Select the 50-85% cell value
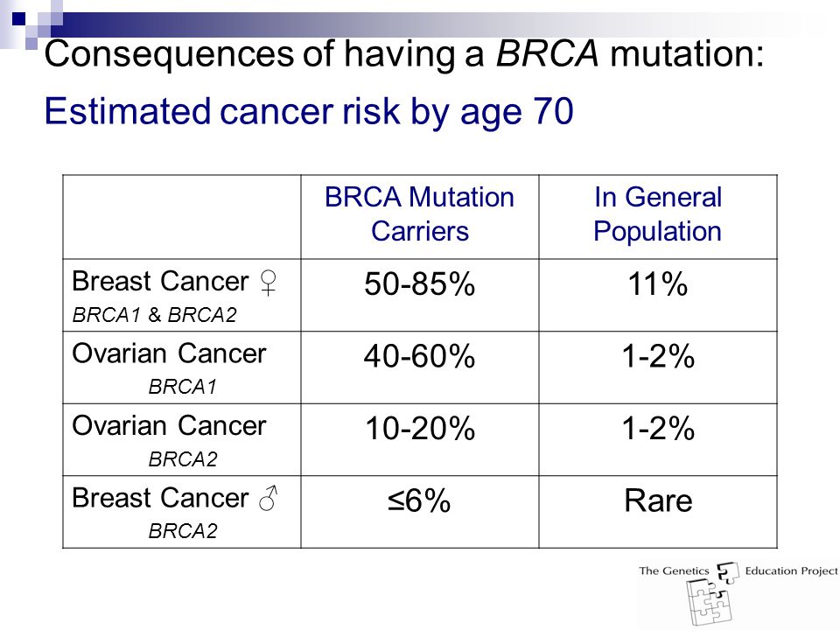The width and height of the screenshot is (840, 630). pos(419,283)
